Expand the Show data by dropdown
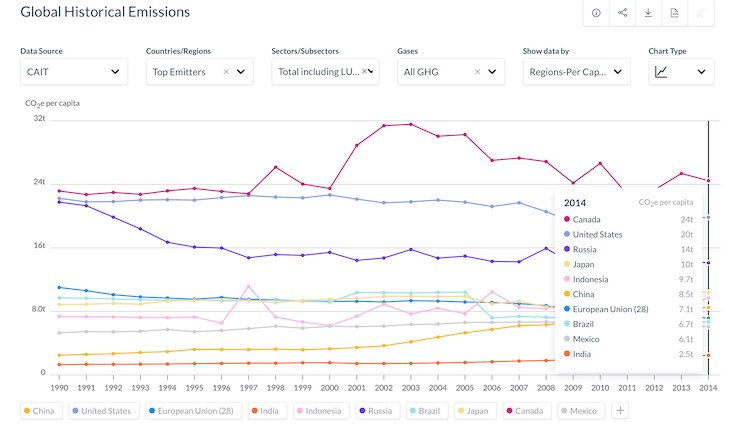This screenshot has width=730, height=433. [x=575, y=72]
